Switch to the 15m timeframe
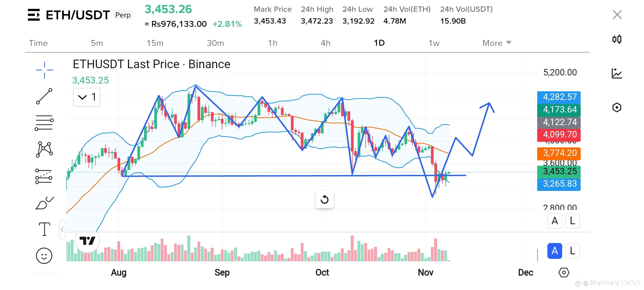The image size is (644, 290). click(155, 43)
